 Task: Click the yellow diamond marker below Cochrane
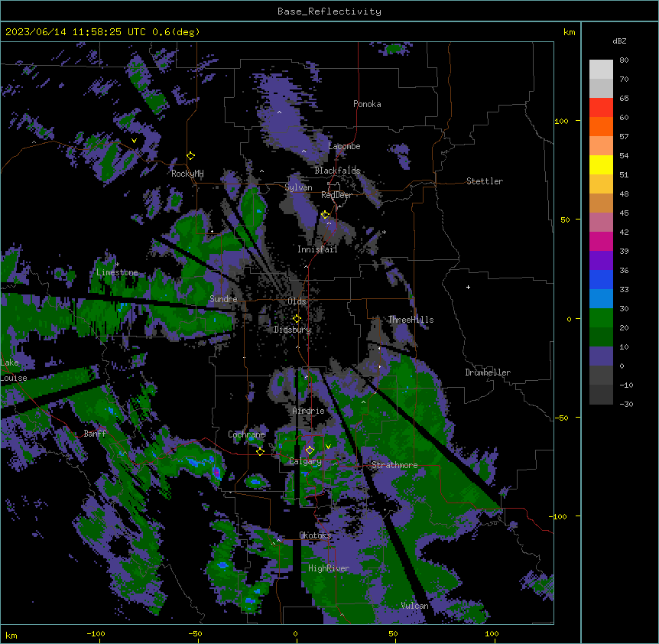click(260, 451)
